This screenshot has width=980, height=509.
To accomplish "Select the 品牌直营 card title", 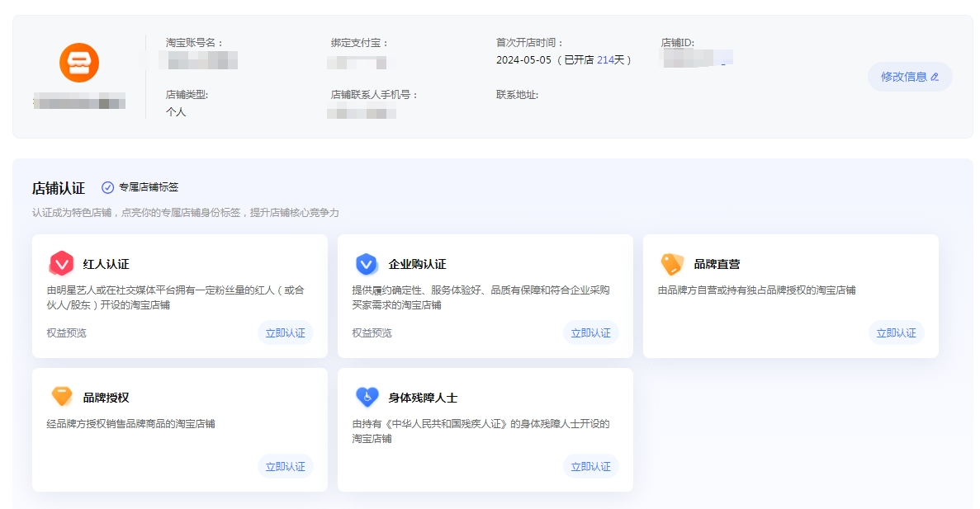I will (x=717, y=264).
